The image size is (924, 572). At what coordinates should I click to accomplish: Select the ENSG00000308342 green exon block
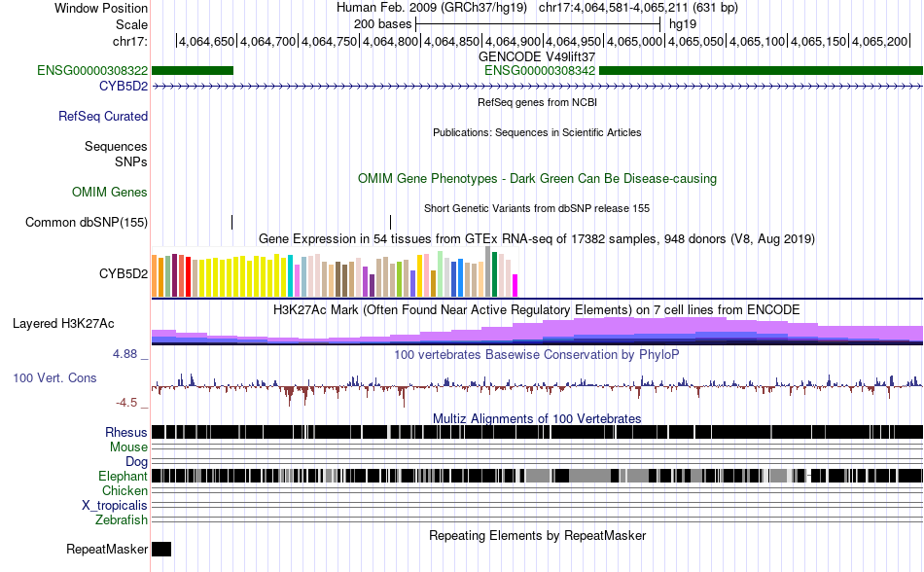point(761,71)
